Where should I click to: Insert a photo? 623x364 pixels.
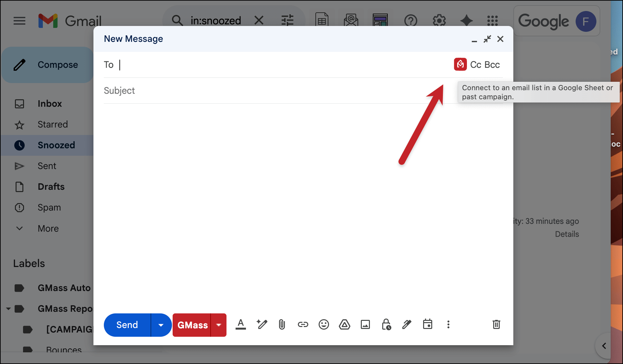pyautogui.click(x=365, y=324)
